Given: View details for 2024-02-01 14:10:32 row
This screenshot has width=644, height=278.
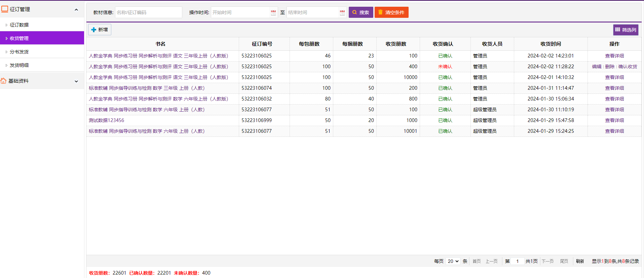Looking at the screenshot, I should pos(614,77).
